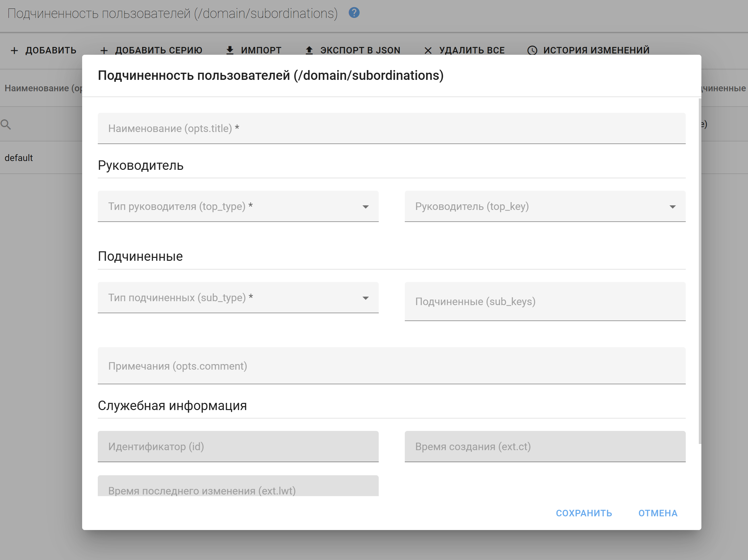This screenshot has width=748, height=560.
Task: Expand the Руководитель (top_key) dropdown
Action: click(545, 206)
